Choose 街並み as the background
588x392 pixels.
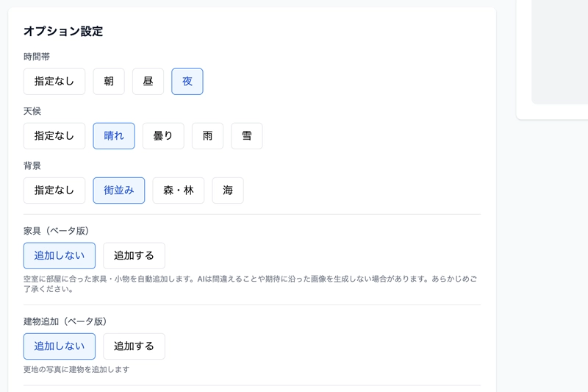coord(119,190)
